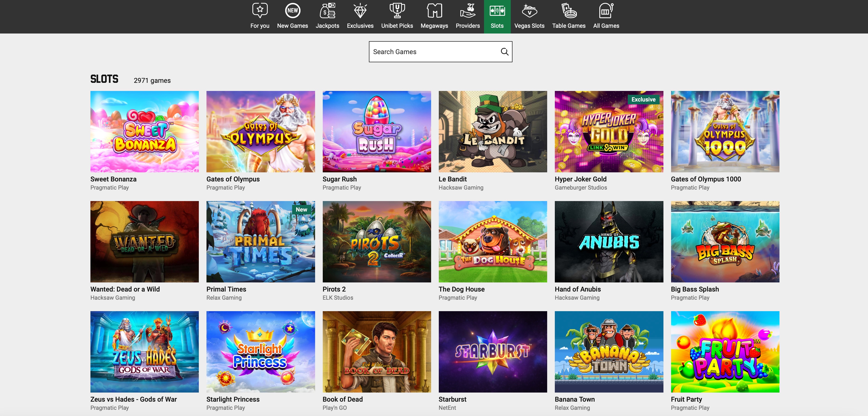Launch the Gates of Olympus thumbnail
This screenshot has height=416, width=868.
pyautogui.click(x=261, y=131)
